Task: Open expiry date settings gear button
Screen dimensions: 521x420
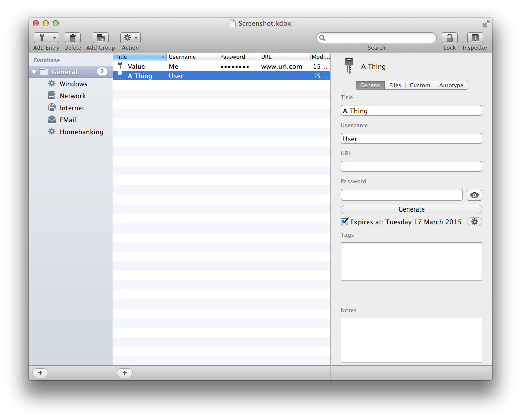Action: pyautogui.click(x=474, y=222)
